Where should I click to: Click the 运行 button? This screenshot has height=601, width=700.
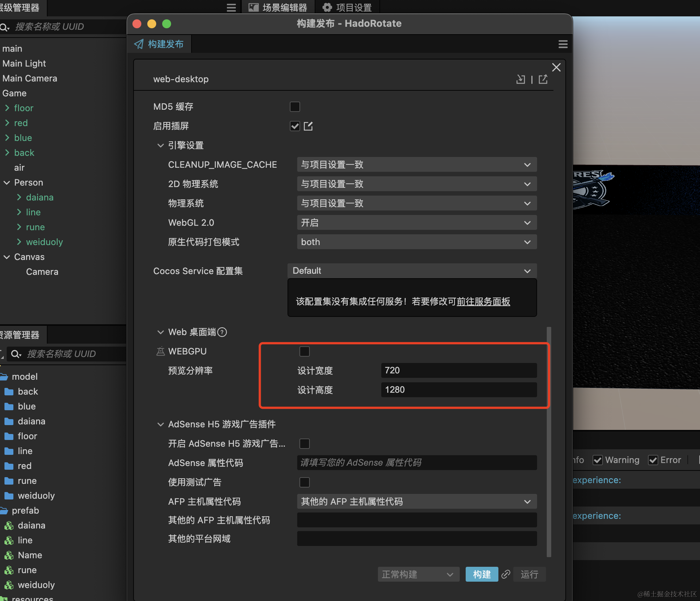click(530, 574)
